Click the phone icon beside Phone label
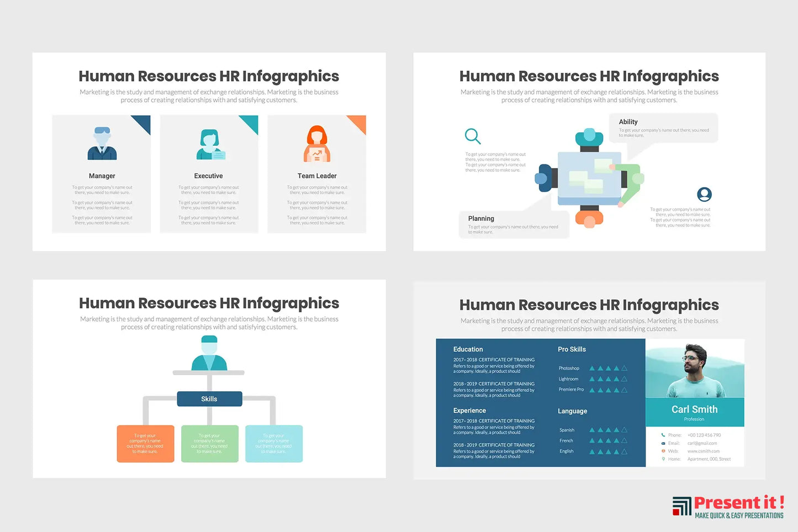This screenshot has width=798, height=532. click(x=663, y=435)
